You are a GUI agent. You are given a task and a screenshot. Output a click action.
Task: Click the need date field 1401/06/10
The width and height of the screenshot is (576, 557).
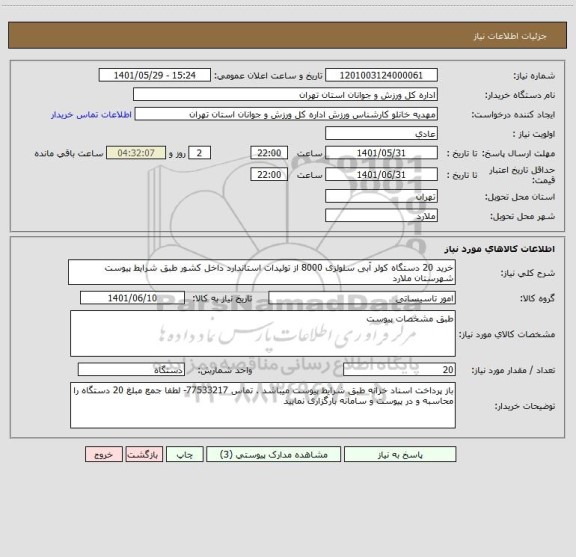[x=132, y=298]
